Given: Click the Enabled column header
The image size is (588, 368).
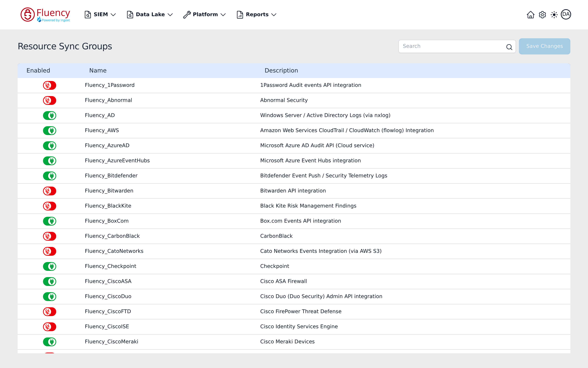Looking at the screenshot, I should pyautogui.click(x=38, y=71).
